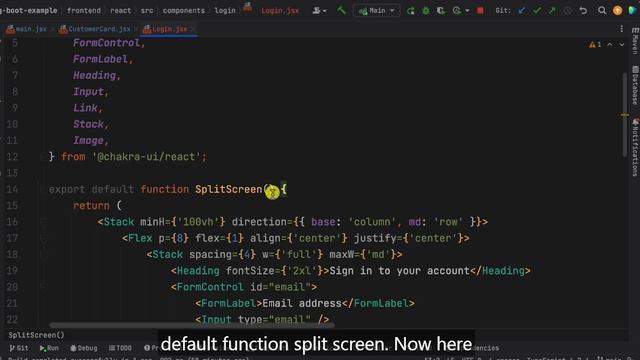Image resolution: width=640 pixels, height=360 pixels.
Task: Click the src breadcrumb in navigation bar
Action: pos(147,11)
